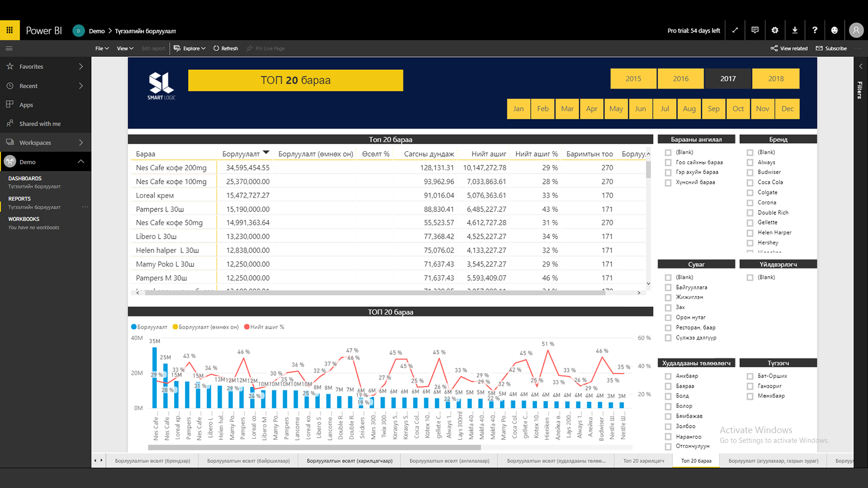Click Борлуулалт column sort arrow

tap(266, 152)
